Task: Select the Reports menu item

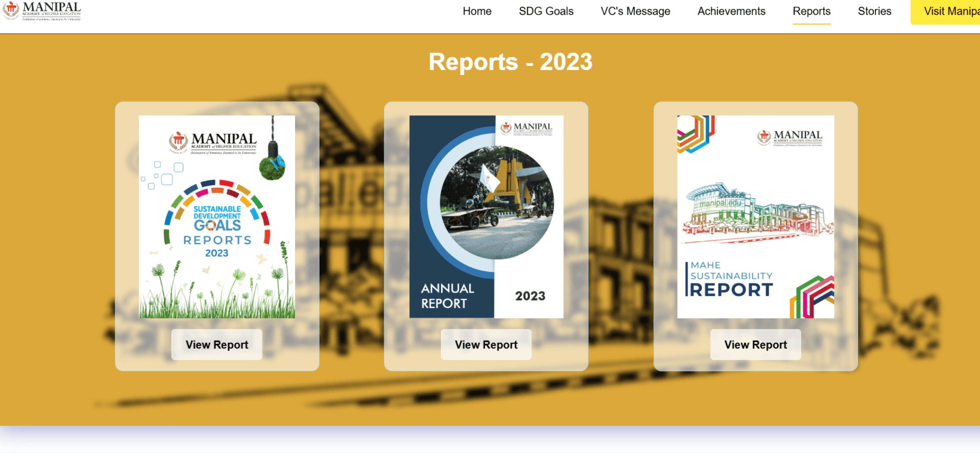Action: [812, 11]
